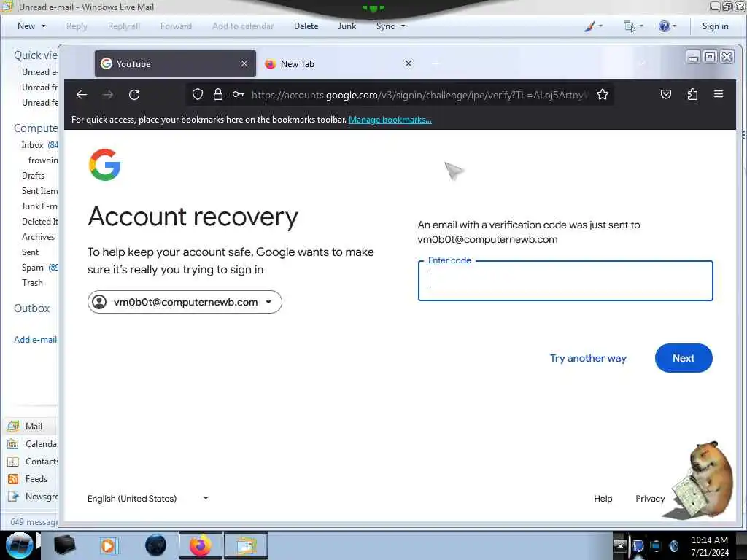The image size is (747, 560).
Task: Open the Windows Start orb
Action: 19,545
